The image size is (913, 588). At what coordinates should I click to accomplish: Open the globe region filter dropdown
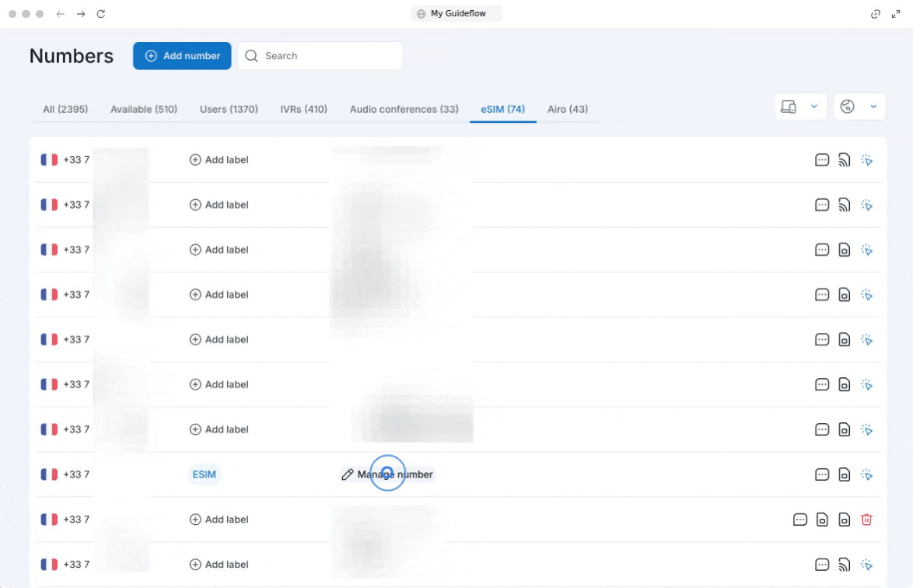859,107
